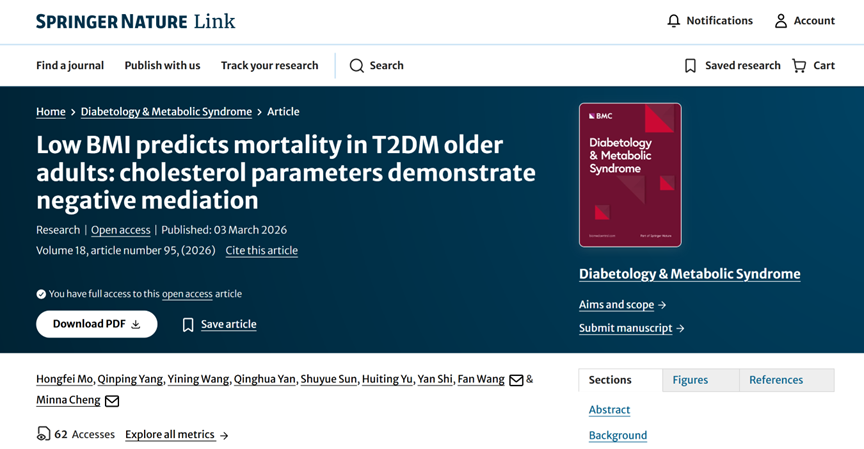Click the Diabetology & Metabolic Syndrome cover thumbnail
The width and height of the screenshot is (864, 449).
pos(630,175)
